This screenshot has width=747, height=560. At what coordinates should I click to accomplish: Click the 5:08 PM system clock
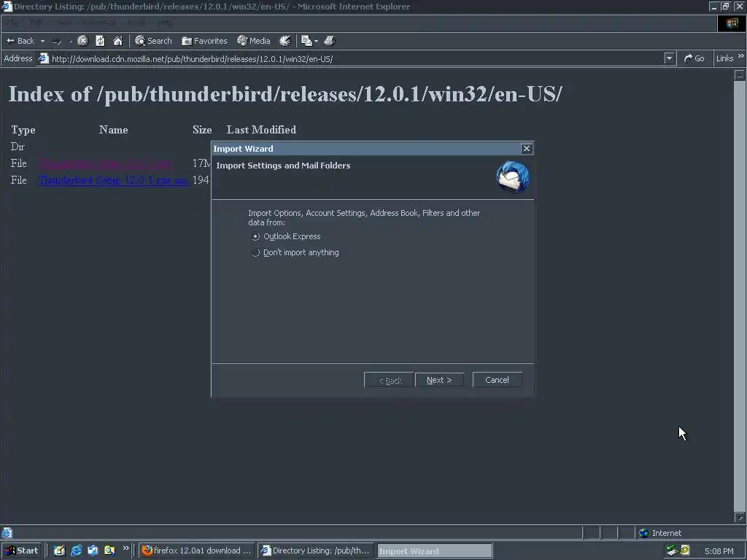[x=719, y=551]
